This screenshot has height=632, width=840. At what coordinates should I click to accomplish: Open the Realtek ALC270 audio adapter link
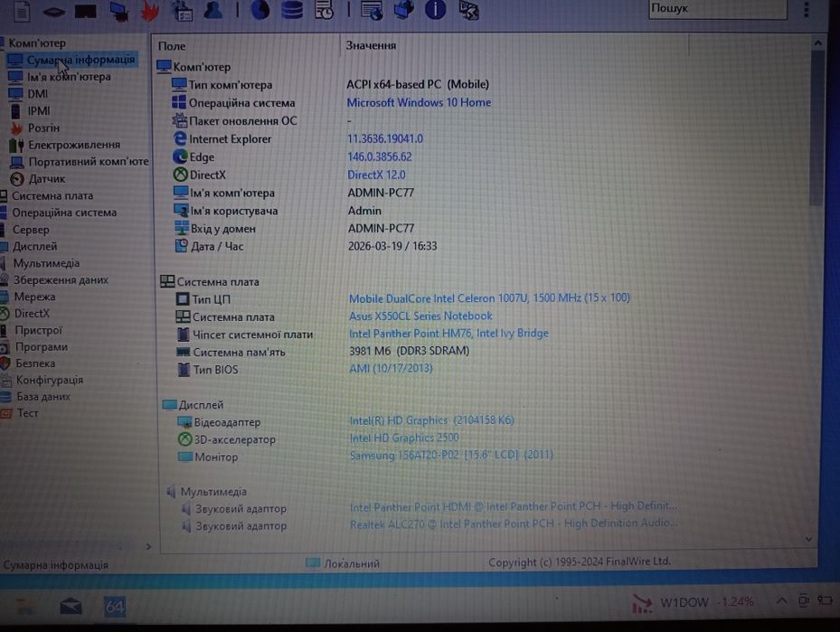(x=514, y=524)
